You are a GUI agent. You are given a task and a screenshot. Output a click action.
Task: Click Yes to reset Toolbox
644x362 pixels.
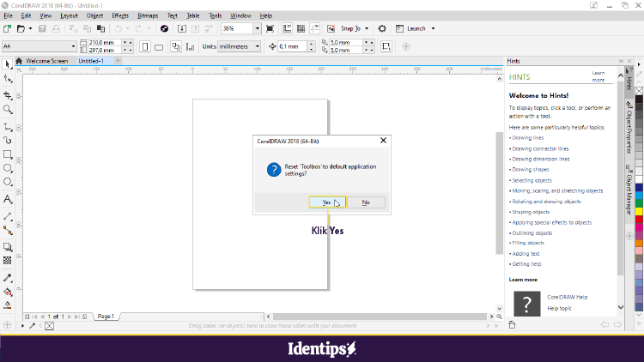pos(326,202)
